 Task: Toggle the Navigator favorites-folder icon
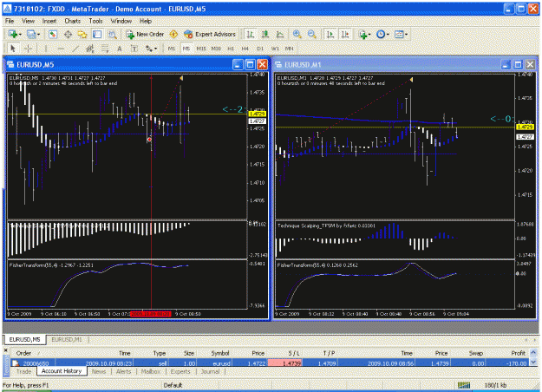tap(82, 34)
